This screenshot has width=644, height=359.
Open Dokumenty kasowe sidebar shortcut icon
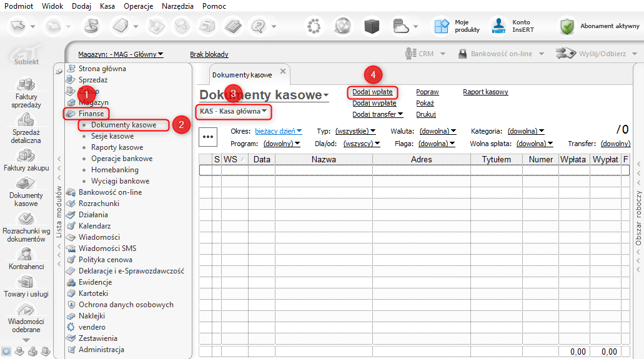tap(26, 183)
